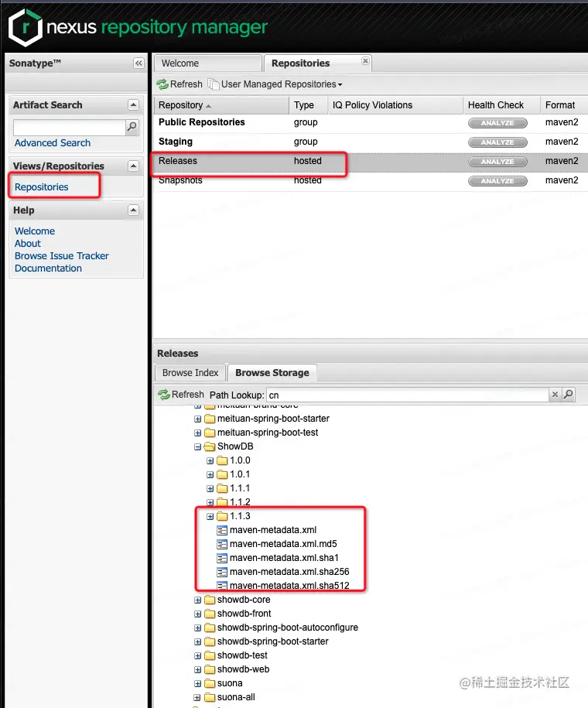
Task: Click the Refresh icon in the repositories toolbar
Action: point(162,84)
